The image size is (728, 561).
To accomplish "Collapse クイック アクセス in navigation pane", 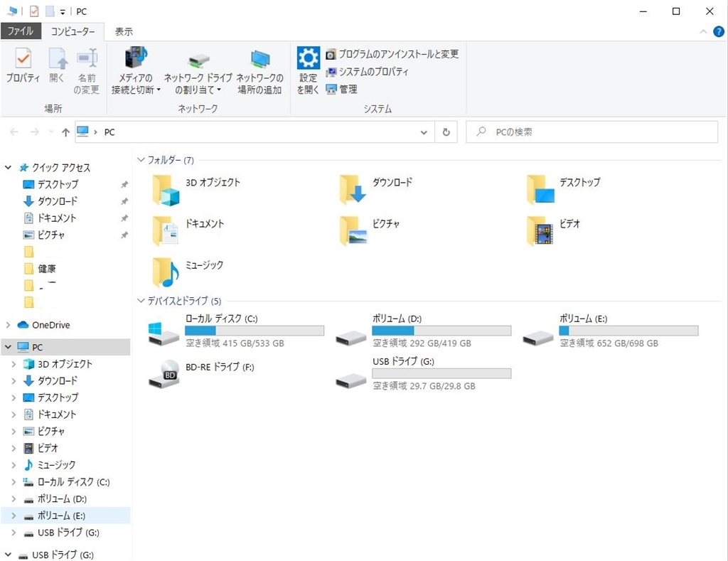I will [8, 167].
